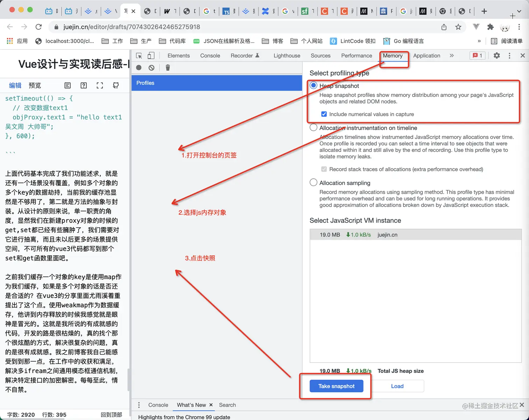This screenshot has height=420, width=529.
Task: Open the Go 编程语言 bookmark
Action: pos(403,41)
